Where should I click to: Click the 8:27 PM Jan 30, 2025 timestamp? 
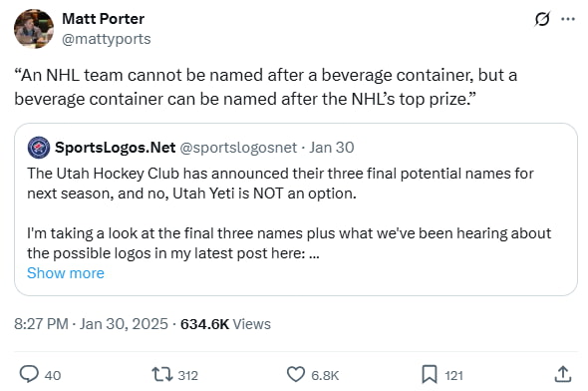pos(91,324)
